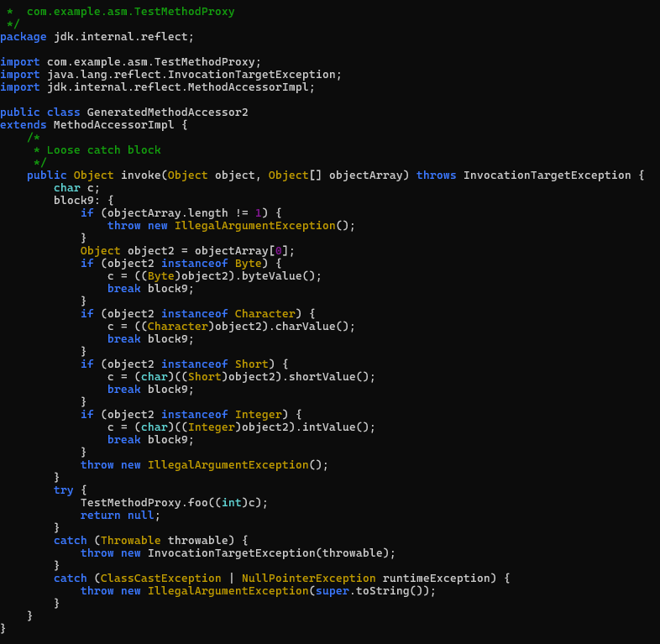This screenshot has width=660, height=644.
Task: Click the 'shortValue()' call
Action: [328, 377]
